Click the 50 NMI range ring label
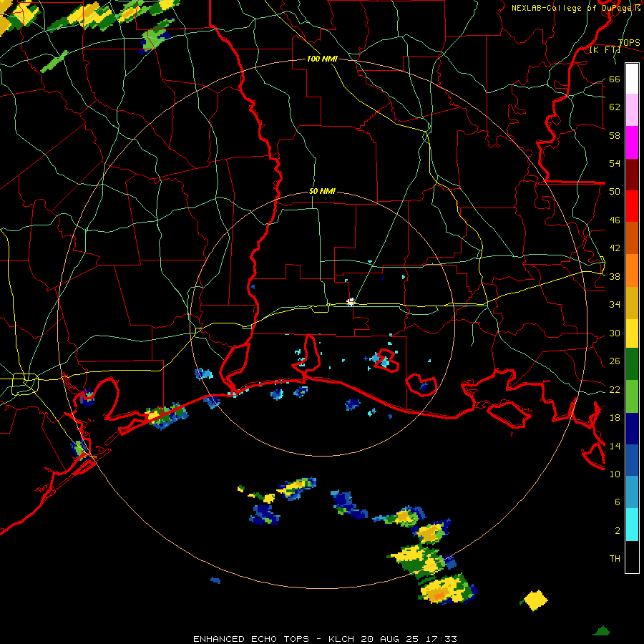The image size is (644, 644). coord(322,191)
